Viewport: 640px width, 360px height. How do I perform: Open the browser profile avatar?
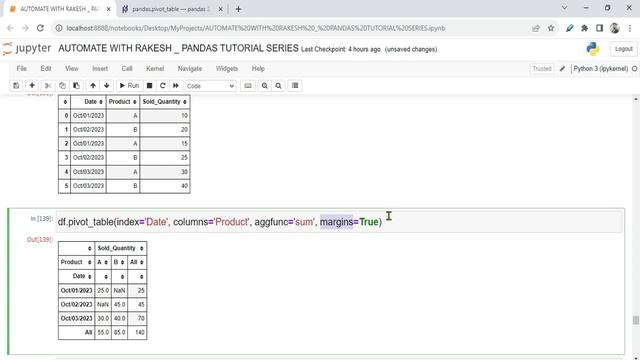(614, 28)
